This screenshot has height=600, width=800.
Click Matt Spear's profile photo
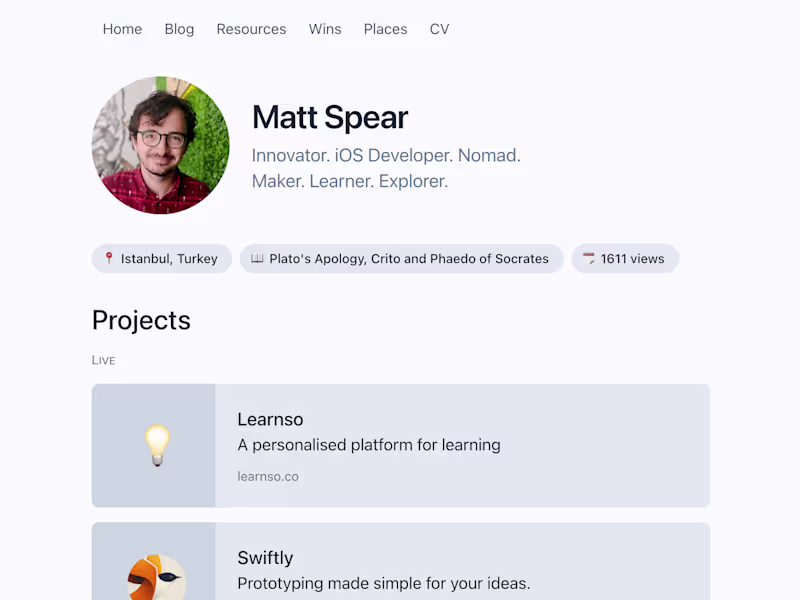pos(160,145)
